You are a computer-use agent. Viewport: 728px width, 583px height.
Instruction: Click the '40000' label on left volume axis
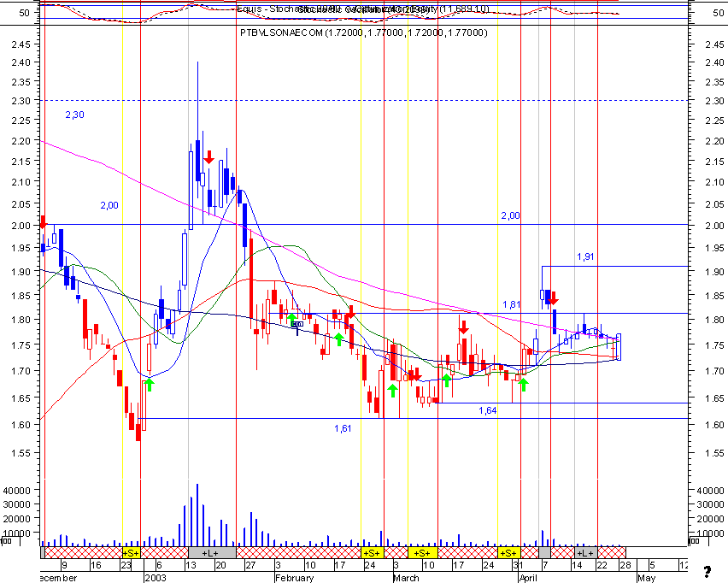point(17,490)
